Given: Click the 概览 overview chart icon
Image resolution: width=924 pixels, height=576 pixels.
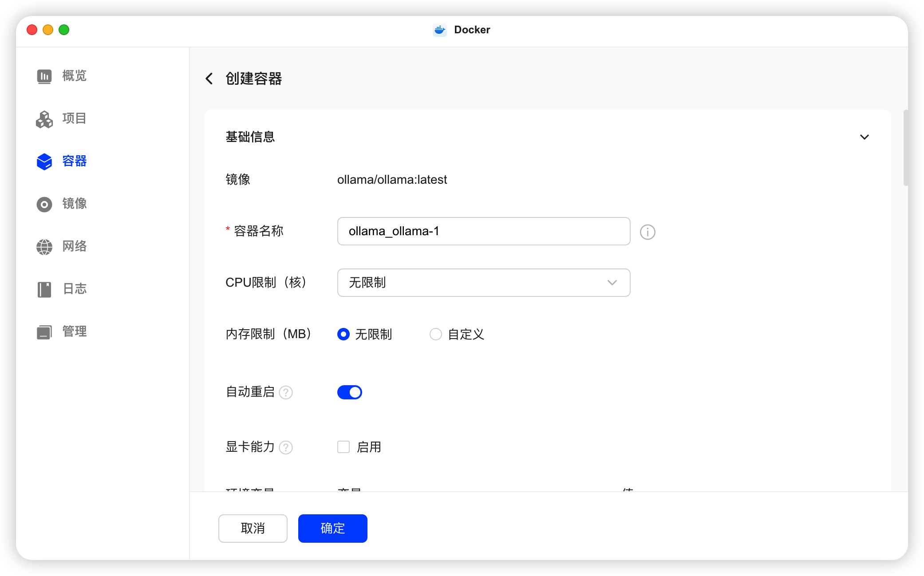Looking at the screenshot, I should tap(44, 76).
